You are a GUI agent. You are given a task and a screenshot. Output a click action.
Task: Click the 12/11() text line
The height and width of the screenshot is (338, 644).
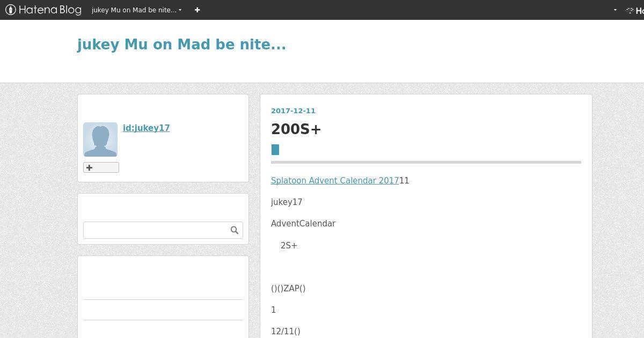pyautogui.click(x=286, y=332)
